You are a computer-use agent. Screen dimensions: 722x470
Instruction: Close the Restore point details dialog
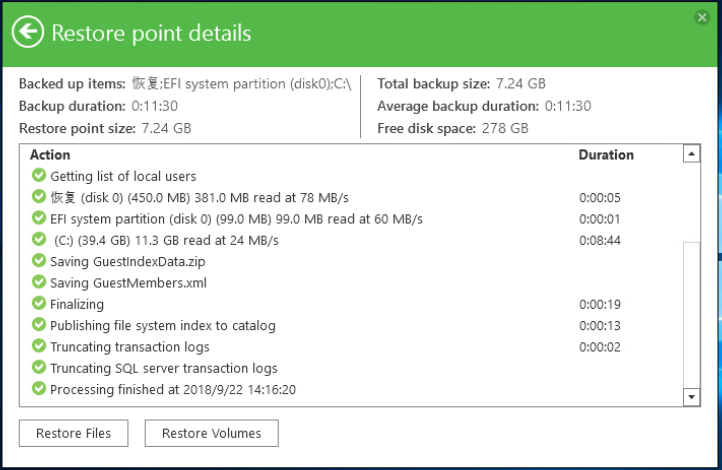click(702, 17)
